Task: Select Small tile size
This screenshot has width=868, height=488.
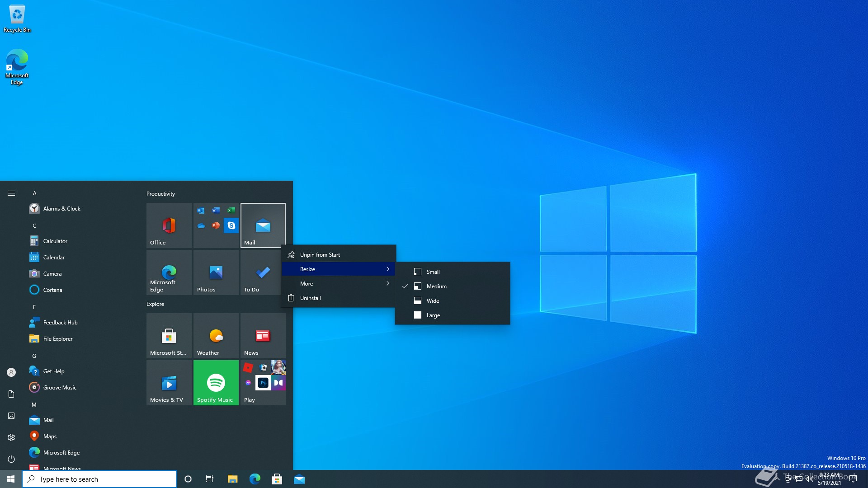Action: [453, 272]
